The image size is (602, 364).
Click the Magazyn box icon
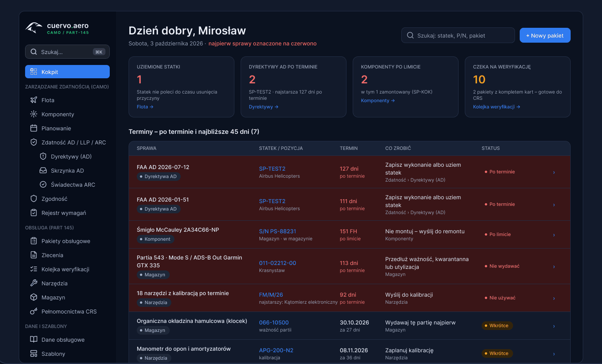[34, 297]
